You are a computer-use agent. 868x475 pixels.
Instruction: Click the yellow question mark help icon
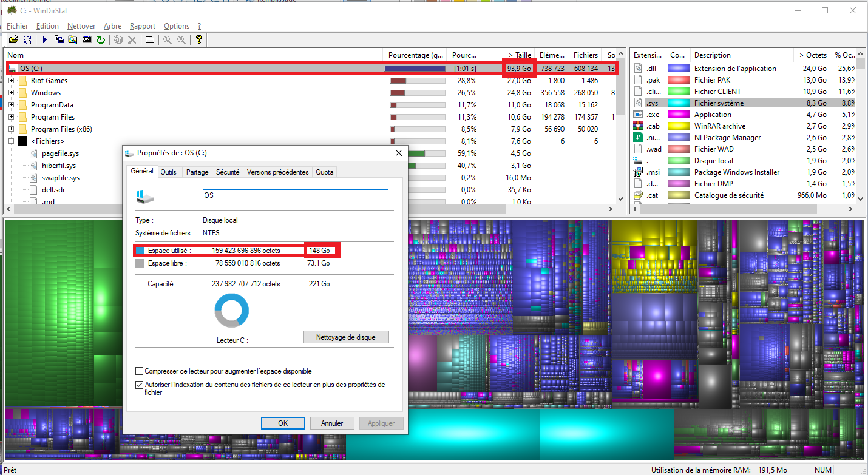pyautogui.click(x=198, y=40)
